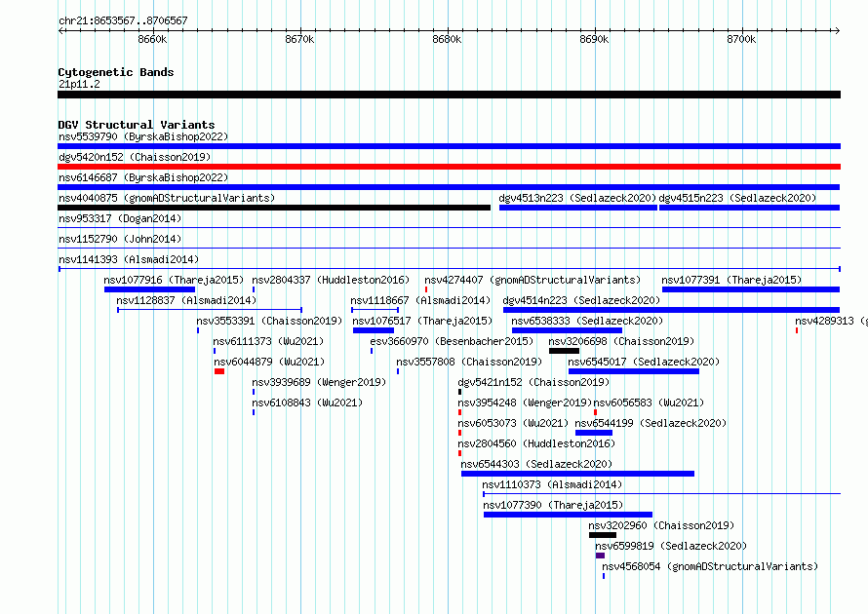Image resolution: width=868 pixels, height=614 pixels.
Task: Click the 8700k ruler position label
Action: pos(741,39)
